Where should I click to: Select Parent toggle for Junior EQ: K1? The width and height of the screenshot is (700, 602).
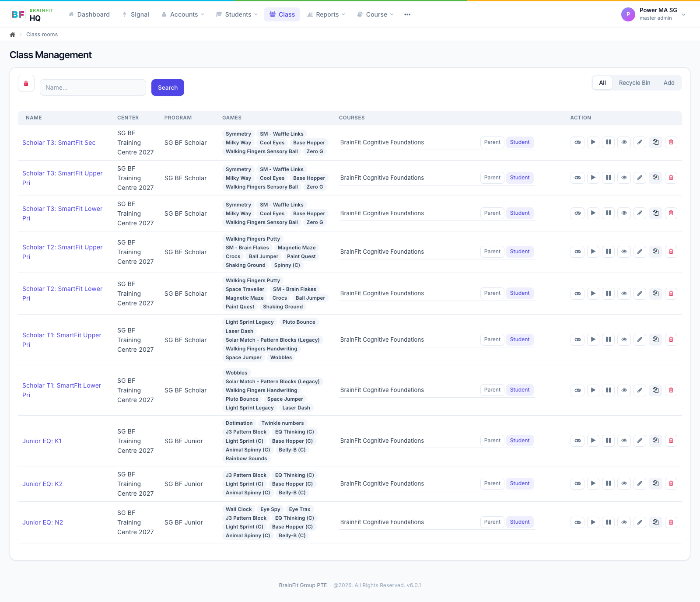pyautogui.click(x=492, y=441)
